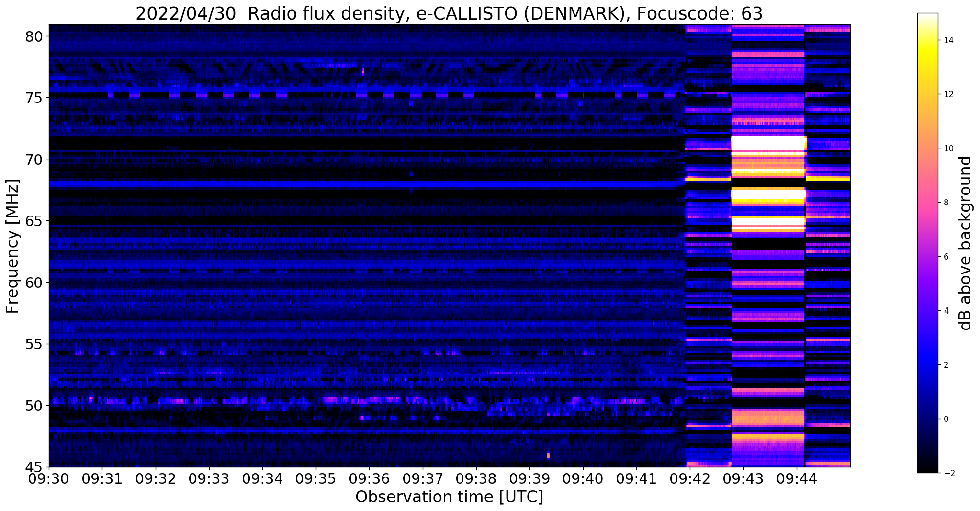Click the 09:33 time tick label
Image resolution: width=980 pixels, height=511 pixels.
pyautogui.click(x=209, y=478)
